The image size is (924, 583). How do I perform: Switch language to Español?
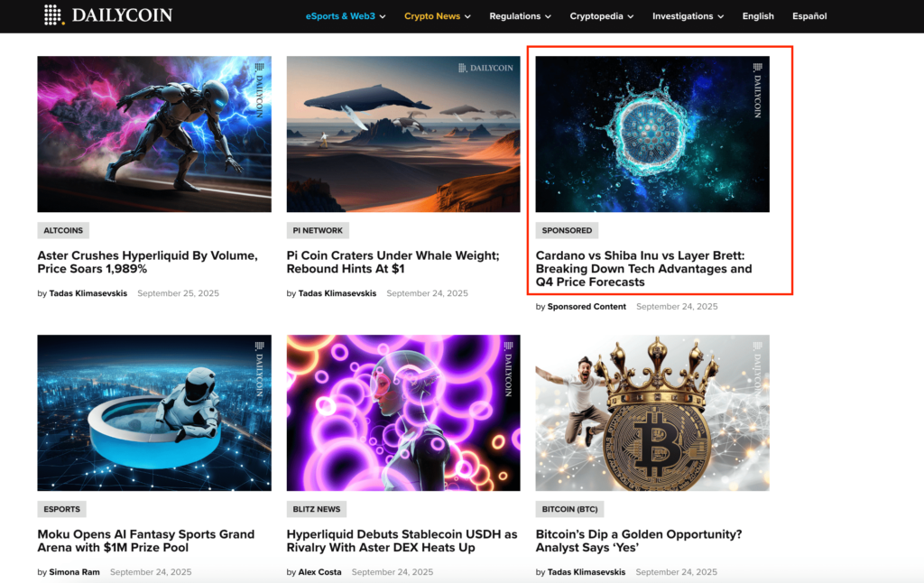809,16
